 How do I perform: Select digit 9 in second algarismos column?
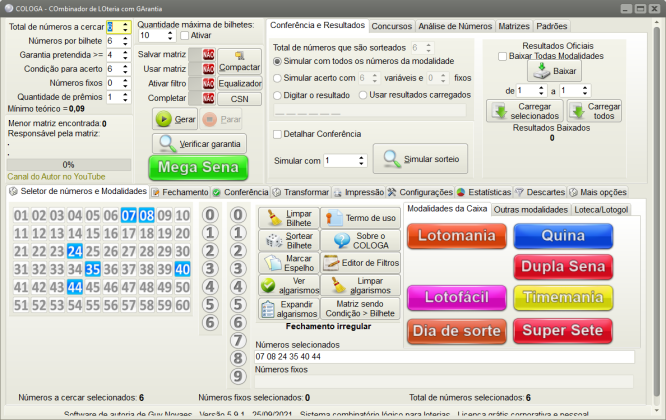pos(238,376)
